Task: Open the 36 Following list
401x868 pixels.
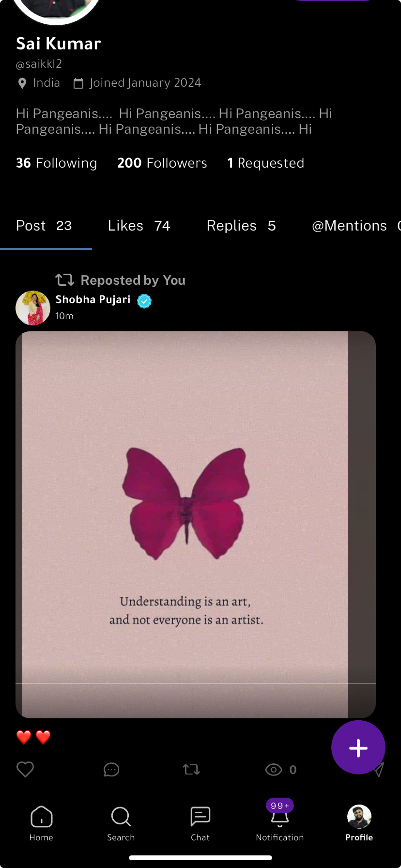Action: click(56, 163)
